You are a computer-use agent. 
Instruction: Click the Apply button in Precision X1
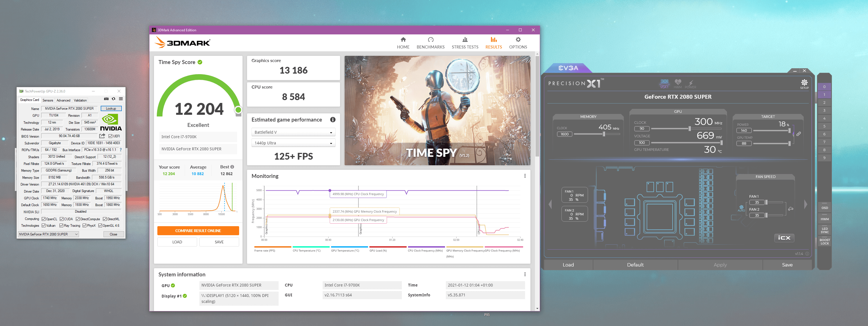[720, 265]
